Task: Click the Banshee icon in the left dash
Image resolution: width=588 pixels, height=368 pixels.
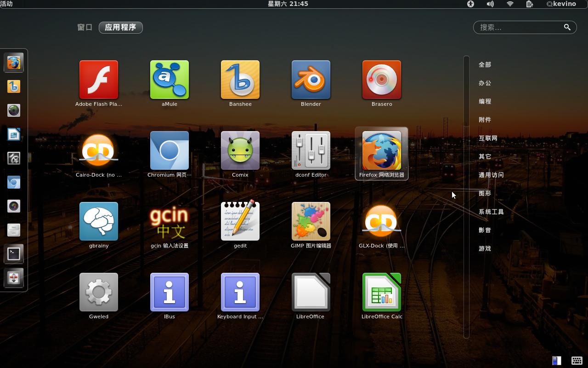Action: [14, 86]
